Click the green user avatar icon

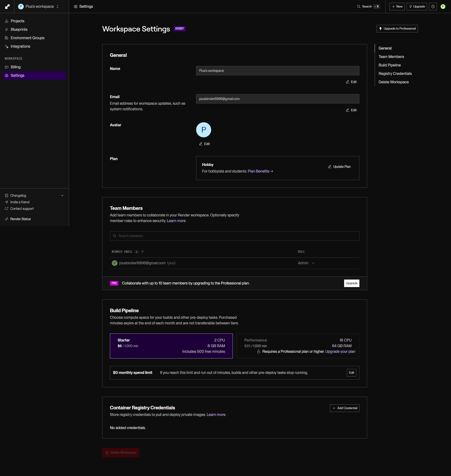[x=443, y=7]
